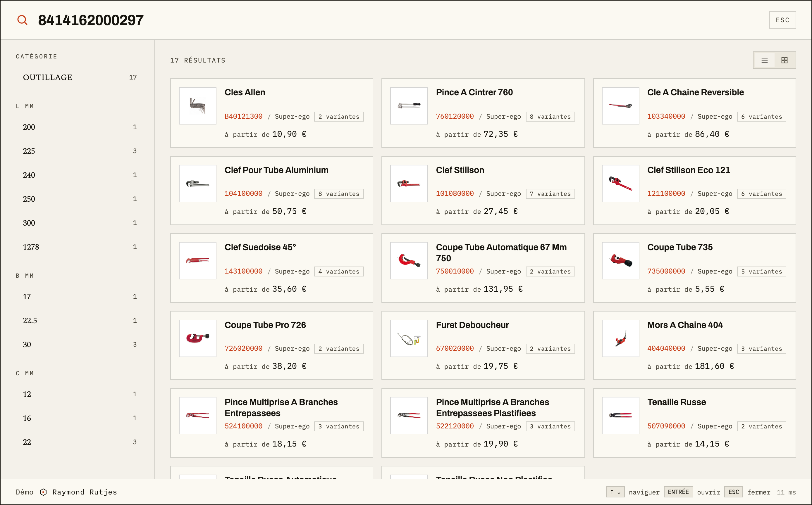
Task: Open Clef Pour Tube Aluminium thumbnail
Action: [x=197, y=183]
